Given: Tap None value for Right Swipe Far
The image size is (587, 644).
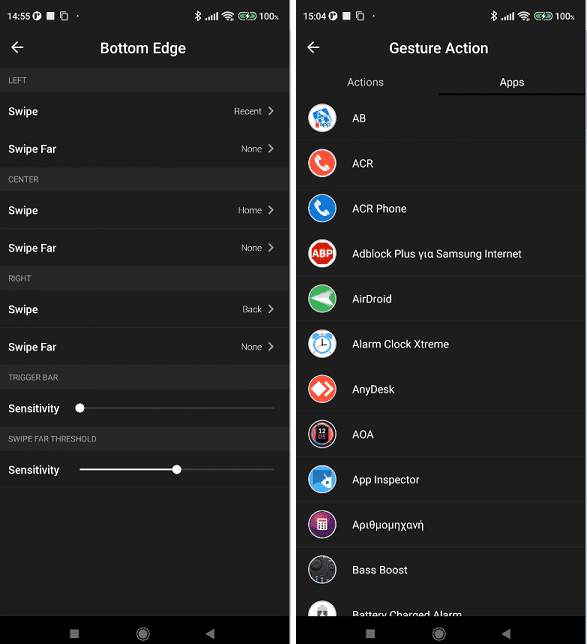Looking at the screenshot, I should click(251, 347).
